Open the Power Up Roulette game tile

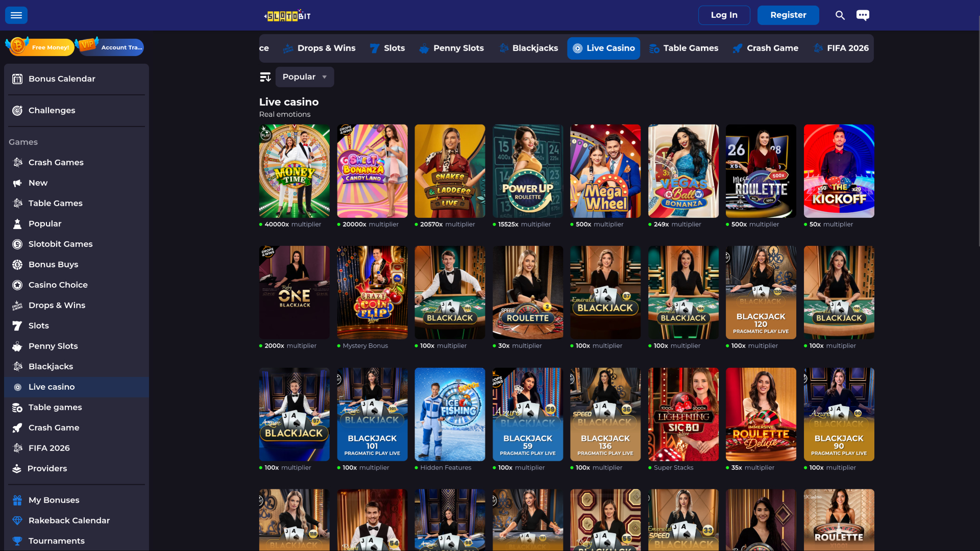[x=528, y=171]
